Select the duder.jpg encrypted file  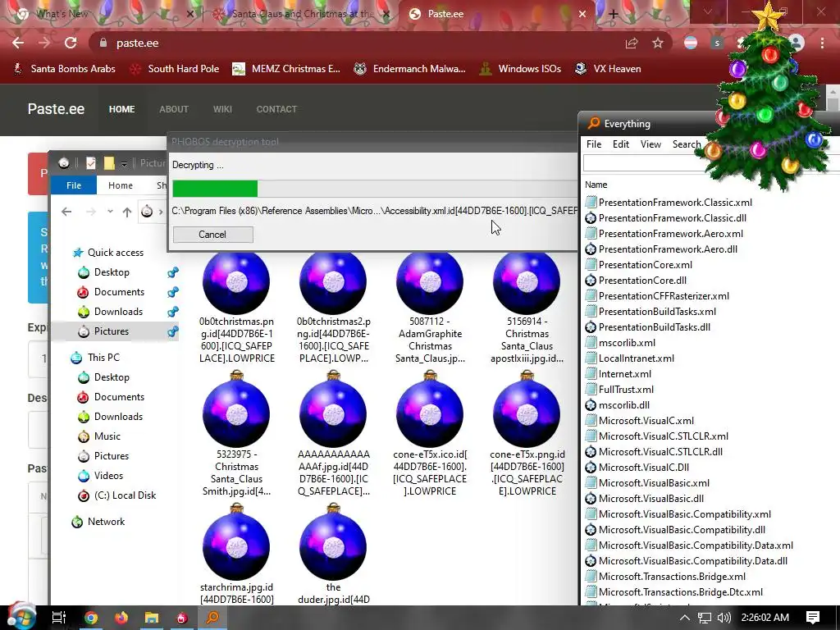tap(333, 555)
